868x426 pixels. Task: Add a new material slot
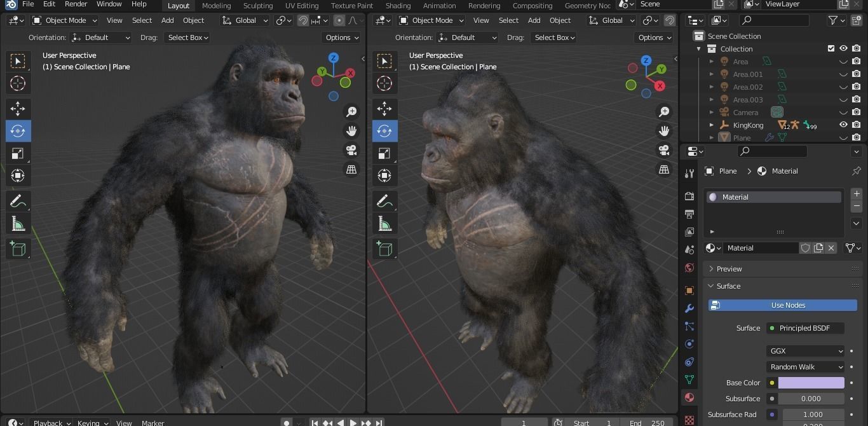point(857,194)
